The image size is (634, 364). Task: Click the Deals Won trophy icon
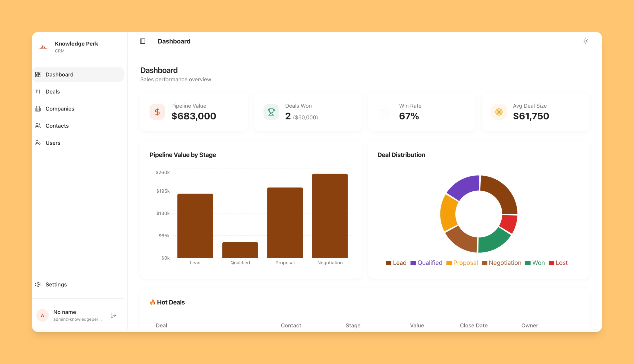click(x=271, y=112)
